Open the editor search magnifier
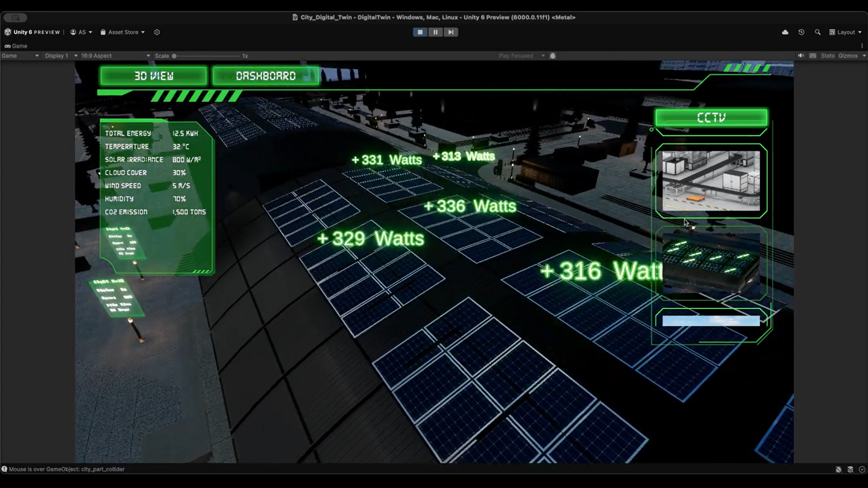The width and height of the screenshot is (868, 488). (x=817, y=32)
